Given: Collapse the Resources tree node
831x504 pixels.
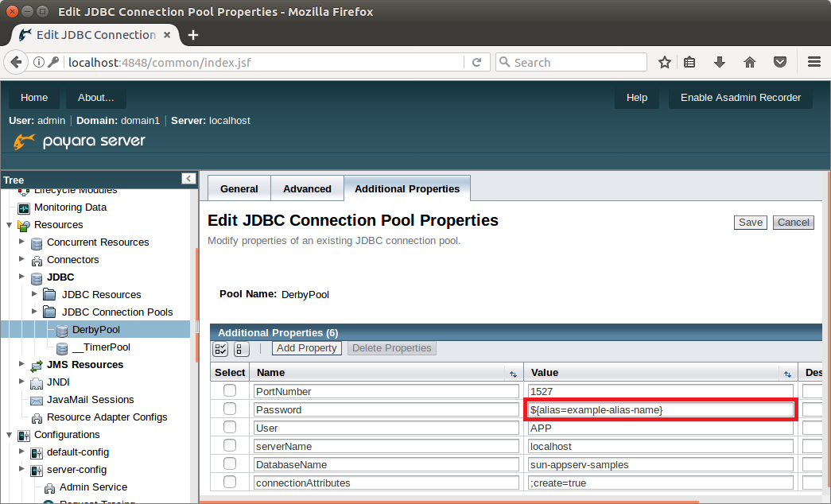Looking at the screenshot, I should coord(9,225).
